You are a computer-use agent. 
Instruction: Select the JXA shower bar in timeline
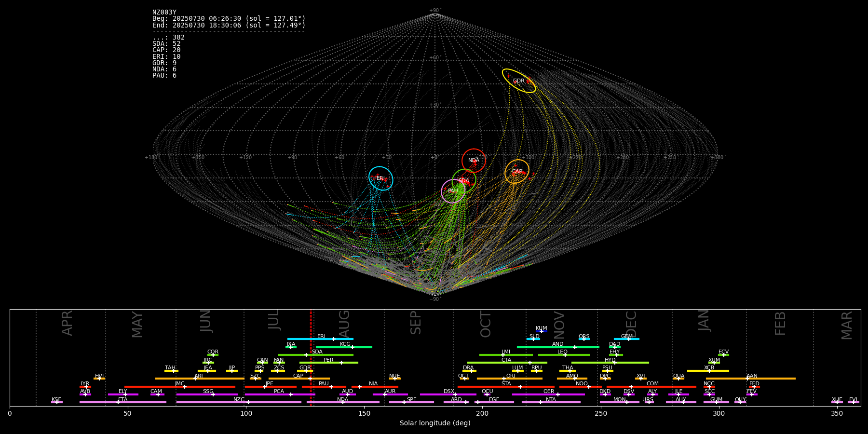tap(291, 347)
